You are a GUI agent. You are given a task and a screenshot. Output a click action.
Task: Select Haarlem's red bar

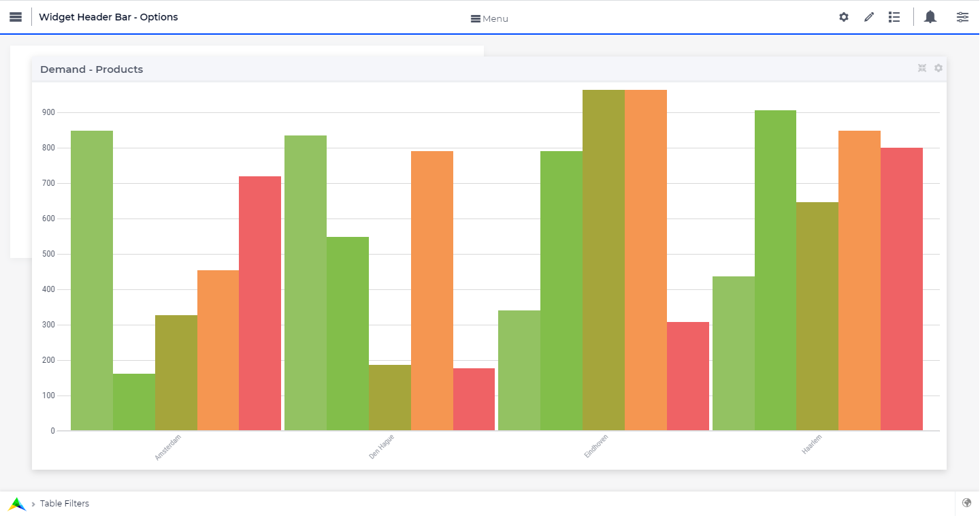tap(902, 289)
